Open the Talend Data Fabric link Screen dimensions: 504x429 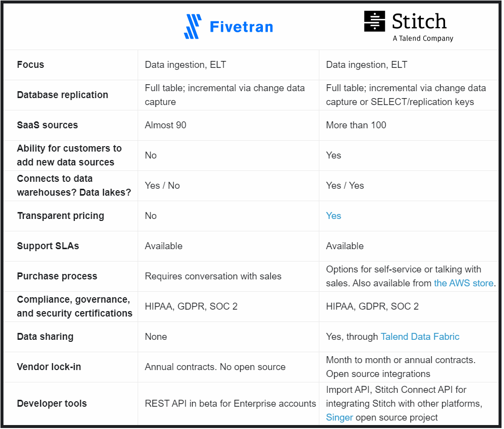(x=420, y=337)
